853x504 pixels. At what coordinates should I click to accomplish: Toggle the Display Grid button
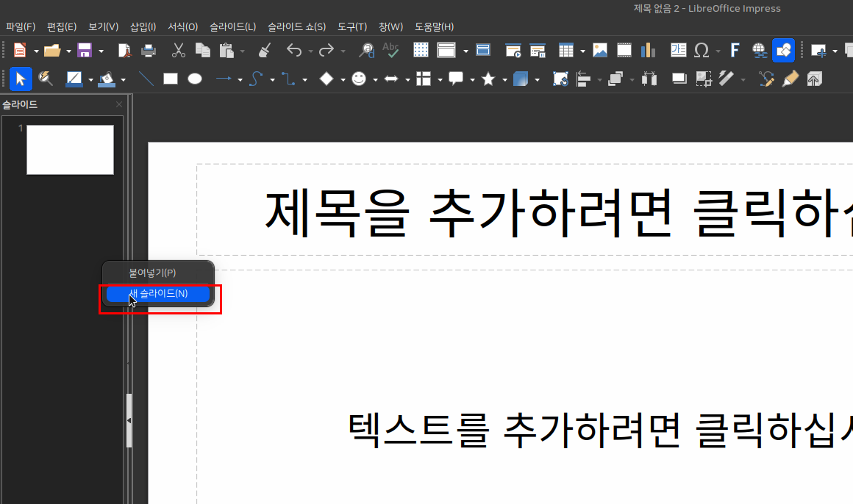point(421,51)
